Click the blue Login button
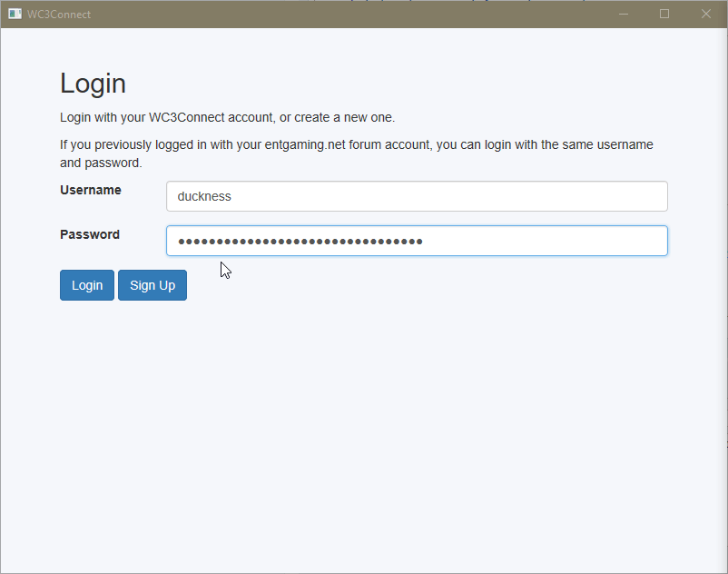Viewport: 728px width, 574px height. click(x=87, y=285)
